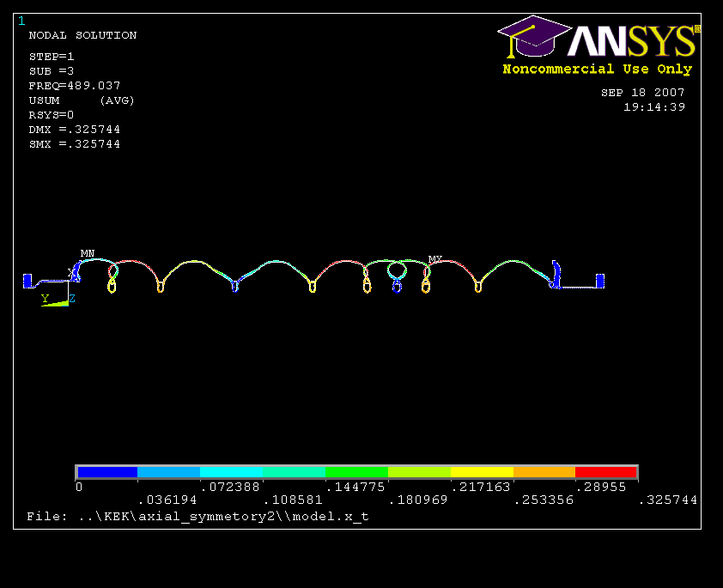Viewport: 723px width, 588px height.
Task: Click the blue left end flange of model
Action: [27, 281]
